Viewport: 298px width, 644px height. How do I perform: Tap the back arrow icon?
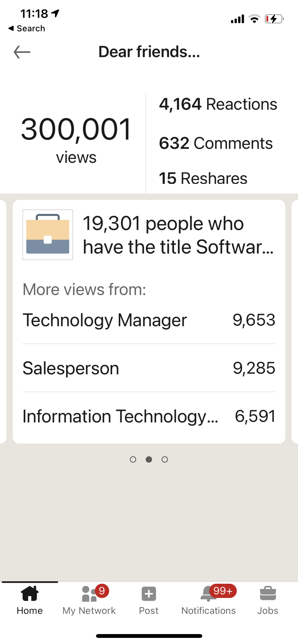click(22, 52)
